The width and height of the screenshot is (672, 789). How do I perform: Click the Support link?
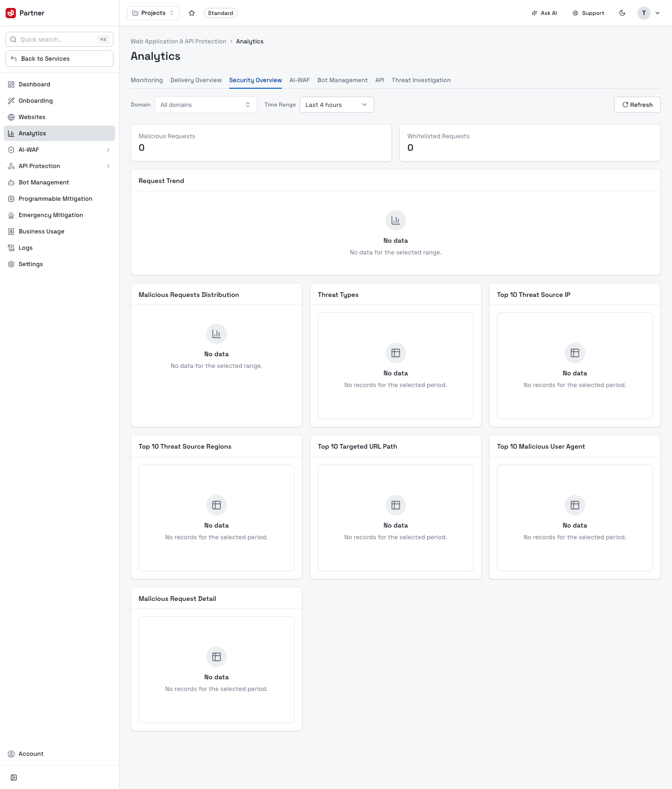(x=588, y=13)
